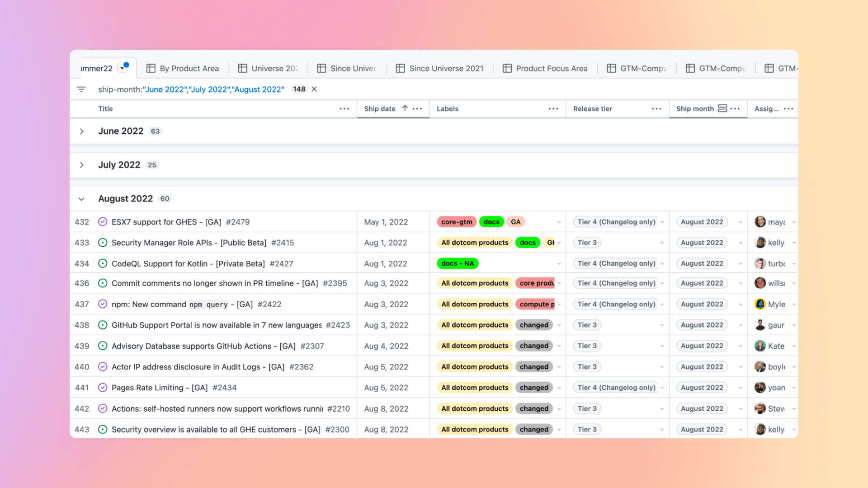
Task: Clear the ship-month filter with the X
Action: tap(314, 89)
